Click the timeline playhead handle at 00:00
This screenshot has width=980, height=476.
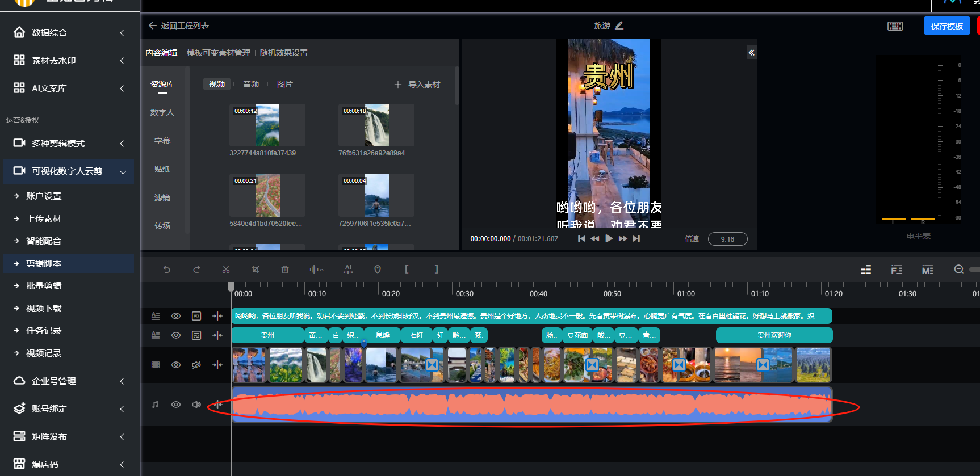click(231, 287)
